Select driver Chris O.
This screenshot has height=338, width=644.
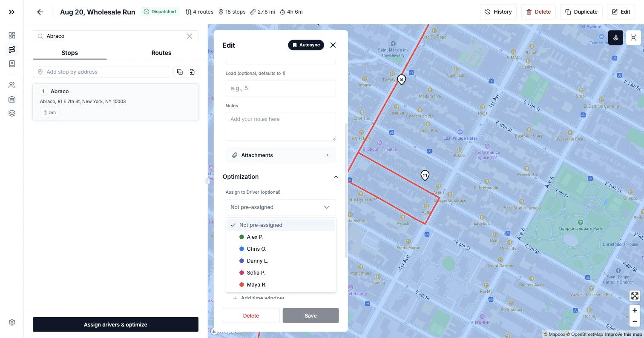click(281, 249)
